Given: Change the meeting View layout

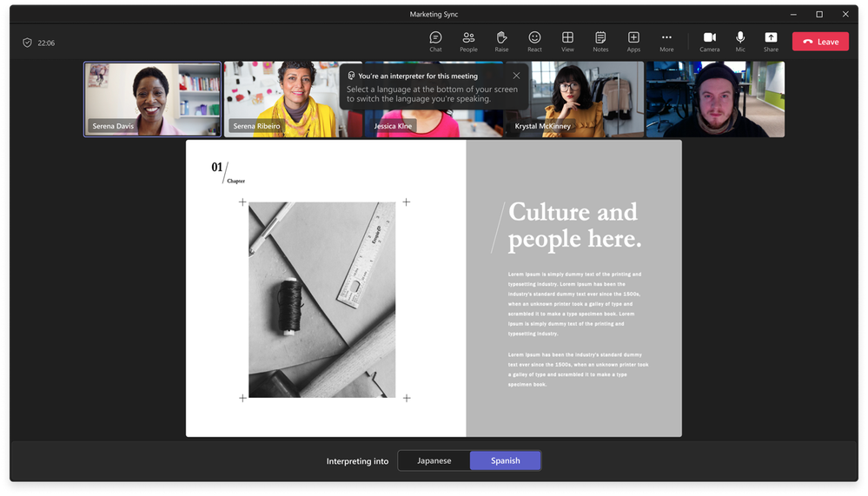Looking at the screenshot, I should [x=567, y=41].
